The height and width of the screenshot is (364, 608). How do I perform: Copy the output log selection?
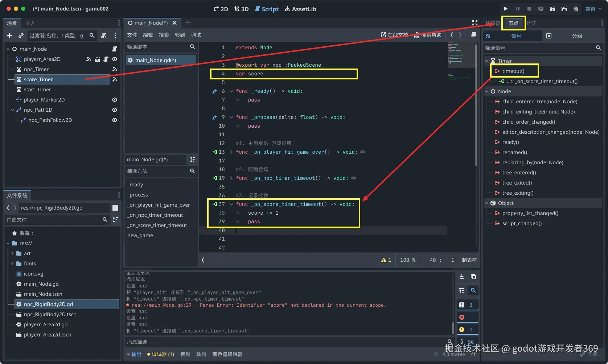473,277
